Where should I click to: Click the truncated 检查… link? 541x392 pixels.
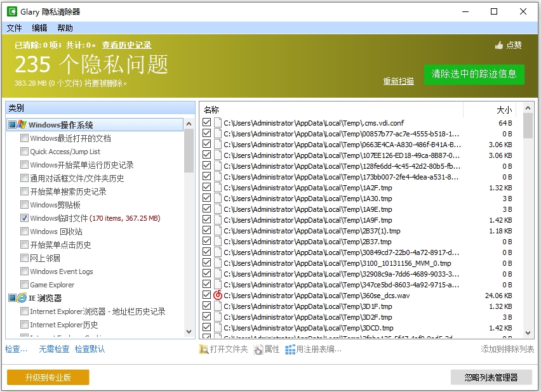coord(16,350)
